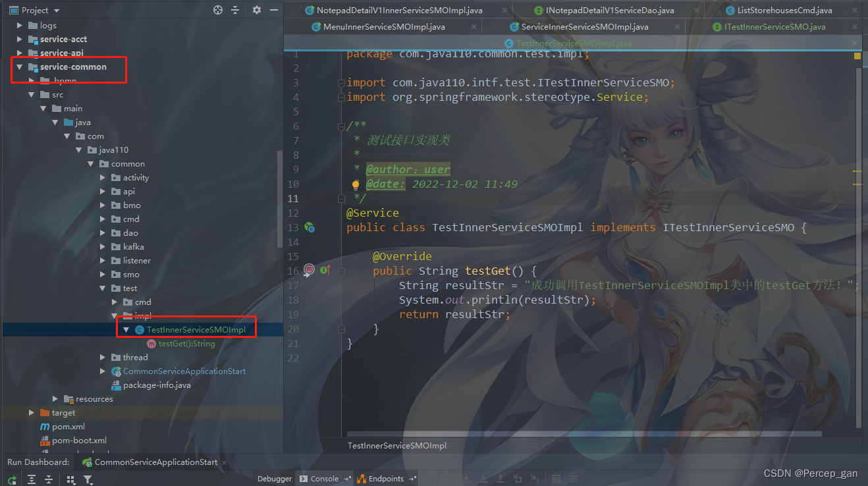The image size is (868, 486).
Task: Open the Project panel settings gear
Action: [257, 10]
